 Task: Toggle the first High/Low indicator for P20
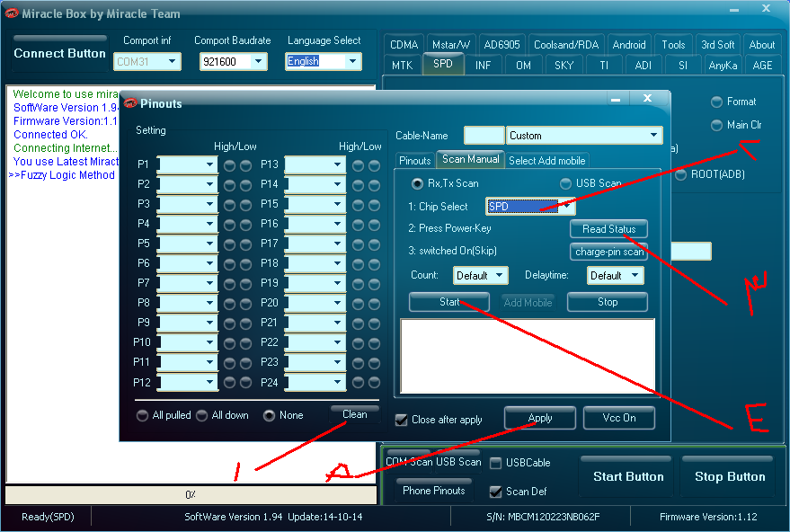[x=359, y=305]
